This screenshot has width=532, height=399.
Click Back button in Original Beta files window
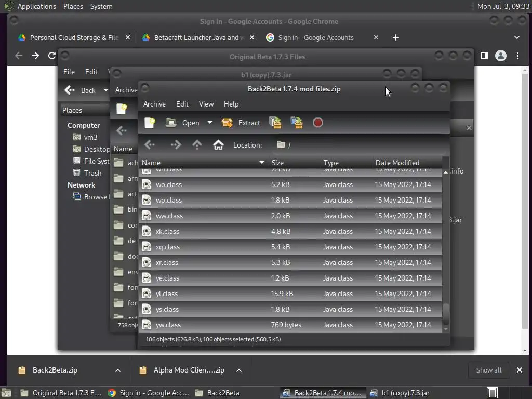tap(81, 90)
